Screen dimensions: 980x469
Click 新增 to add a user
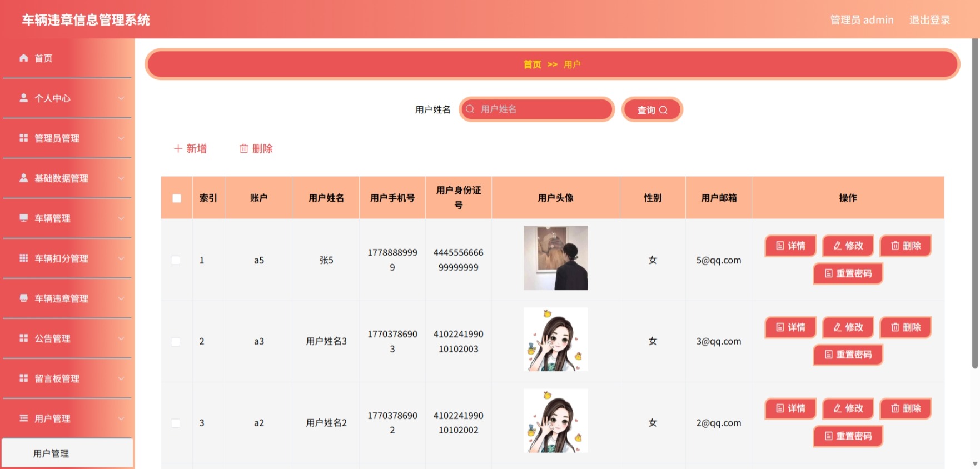click(190, 148)
